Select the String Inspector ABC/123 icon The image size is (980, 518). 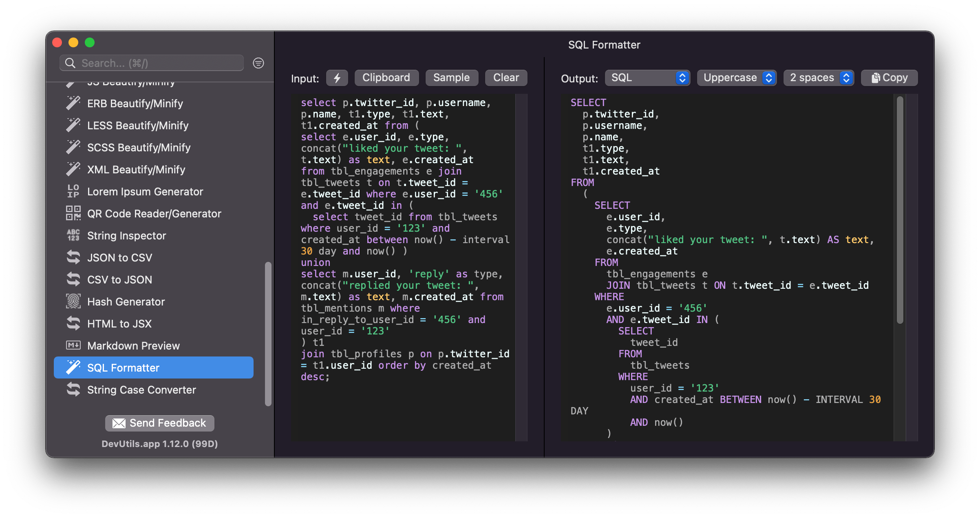pyautogui.click(x=73, y=235)
